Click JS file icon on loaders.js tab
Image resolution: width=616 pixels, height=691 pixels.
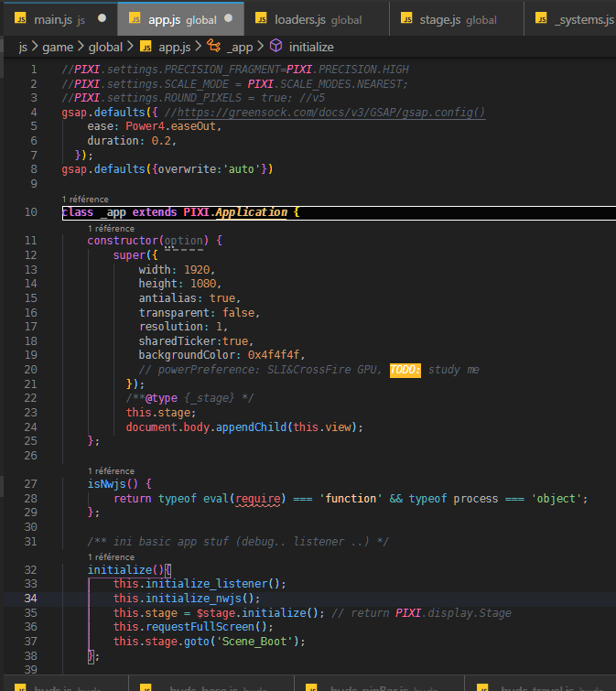pos(261,18)
